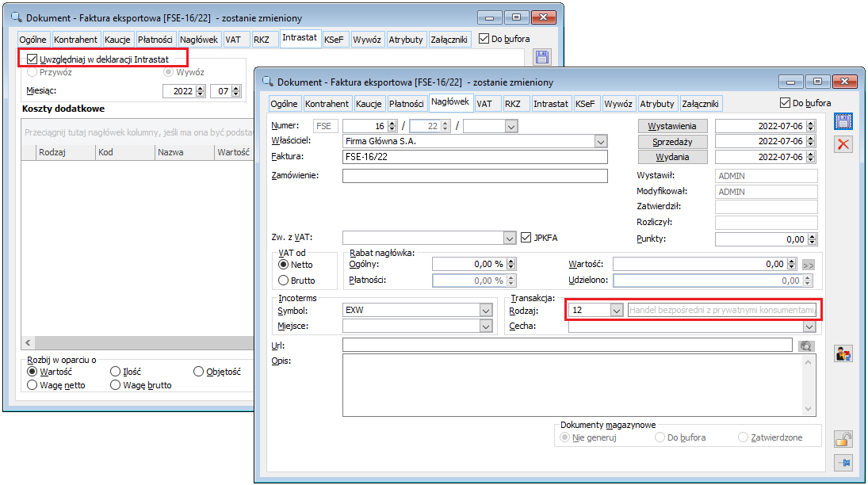Select 'Wagę netto' radio button
Viewport: 868px width, 485px height.
coord(33,385)
